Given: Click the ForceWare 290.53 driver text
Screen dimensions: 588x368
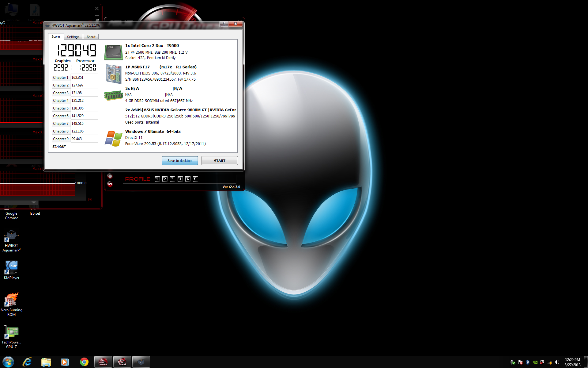Looking at the screenshot, I should (165, 144).
